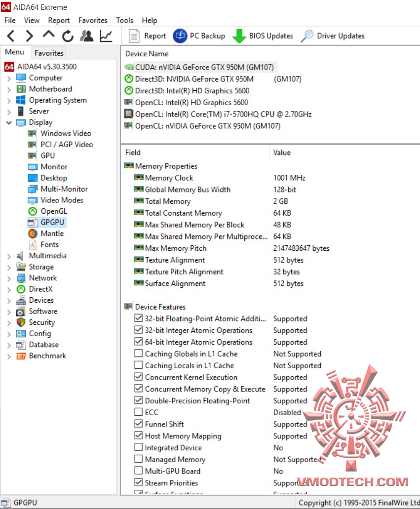Click the Up level arrow icon

coord(49,35)
